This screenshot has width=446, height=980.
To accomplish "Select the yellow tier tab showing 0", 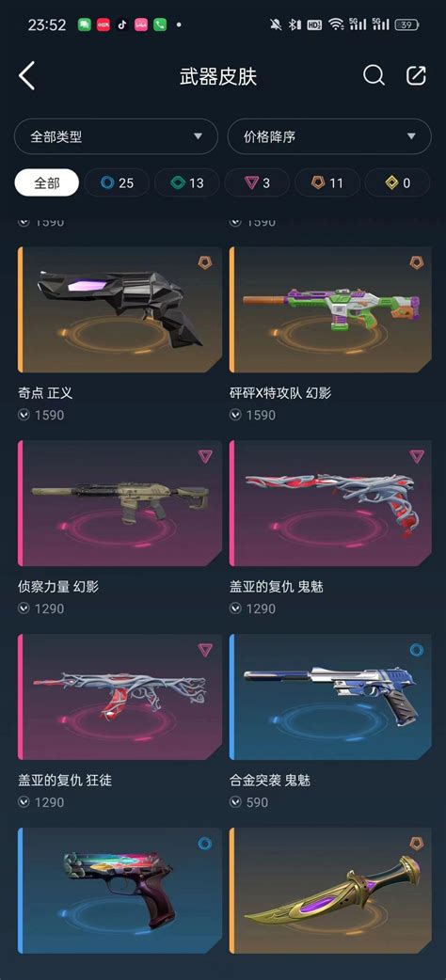I will 397,183.
